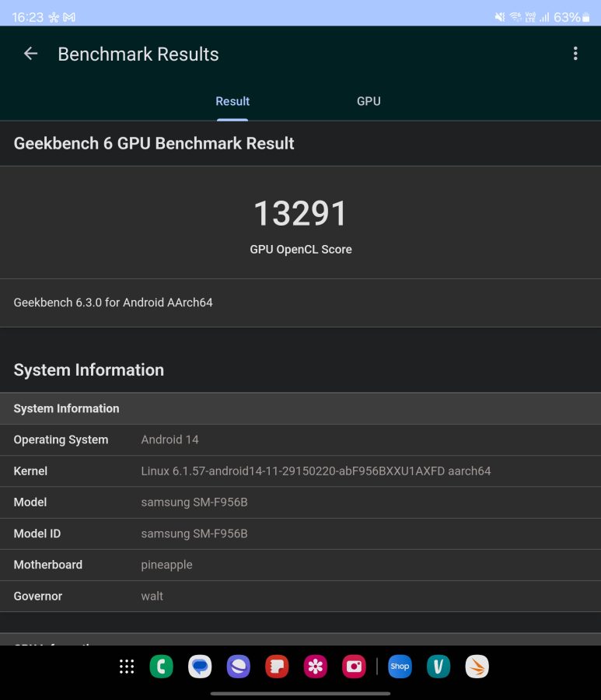Open Samsung Internet browser from dock
This screenshot has width=601, height=700.
[x=238, y=667]
